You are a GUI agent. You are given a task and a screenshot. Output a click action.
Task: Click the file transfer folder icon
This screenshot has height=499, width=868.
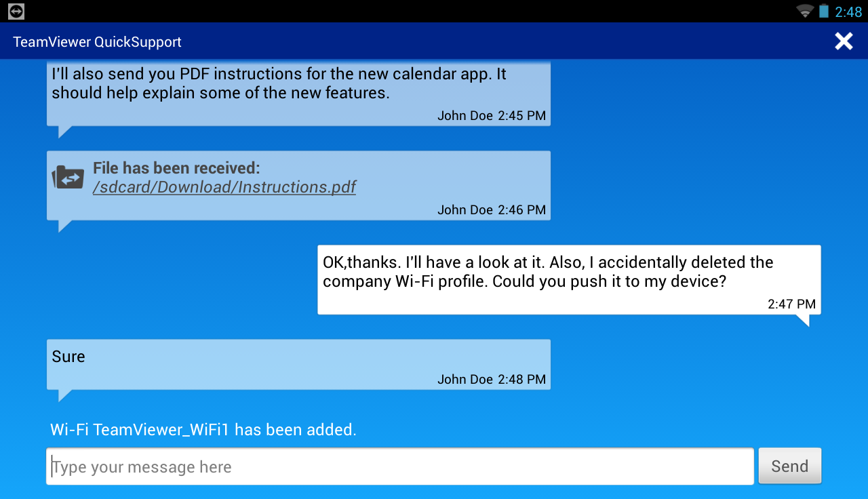(x=68, y=178)
